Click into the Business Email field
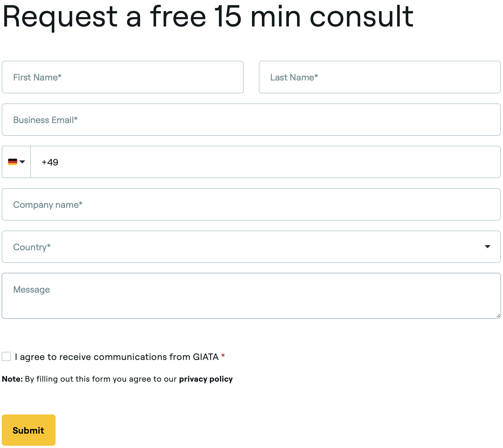Screen dimensions: 503x448 [x=251, y=120]
